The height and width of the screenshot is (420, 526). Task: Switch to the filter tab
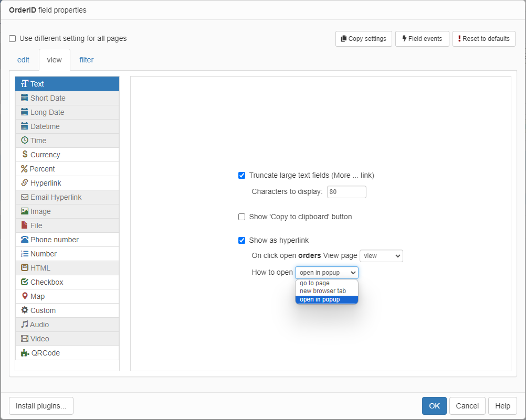click(87, 60)
